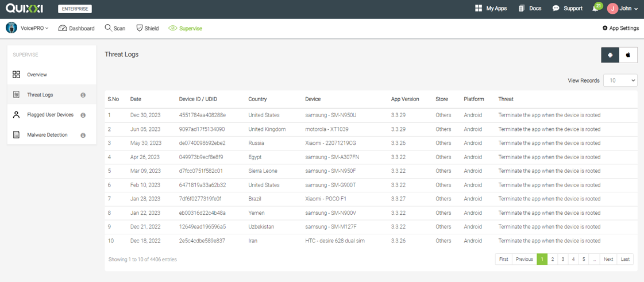Click app version 3.3.27 cell
This screenshot has height=282, width=644.
(x=398, y=199)
